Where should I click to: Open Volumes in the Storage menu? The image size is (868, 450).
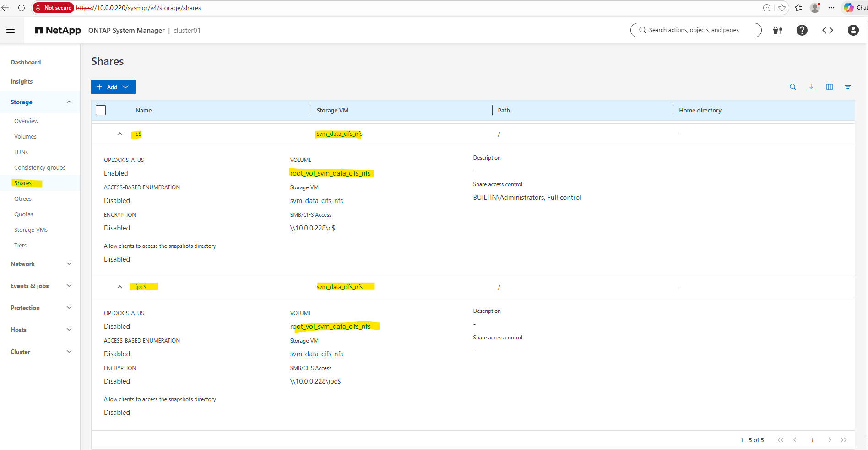(x=25, y=136)
